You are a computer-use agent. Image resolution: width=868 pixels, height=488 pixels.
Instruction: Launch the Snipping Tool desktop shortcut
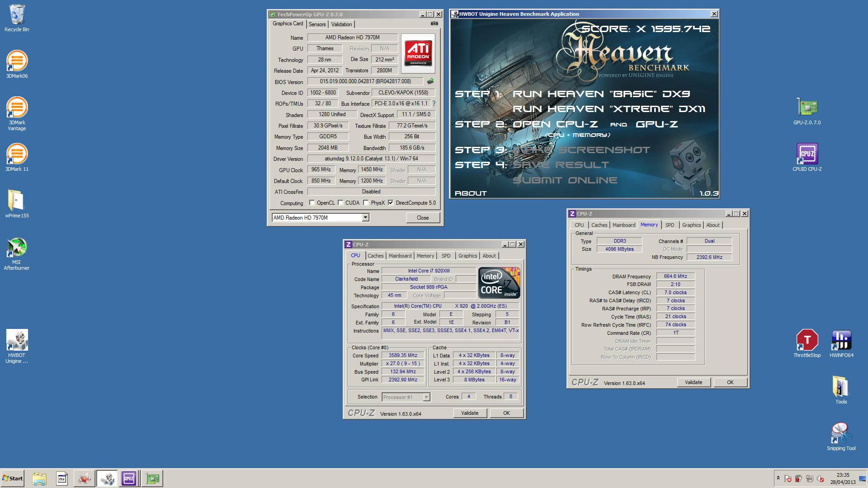(841, 436)
